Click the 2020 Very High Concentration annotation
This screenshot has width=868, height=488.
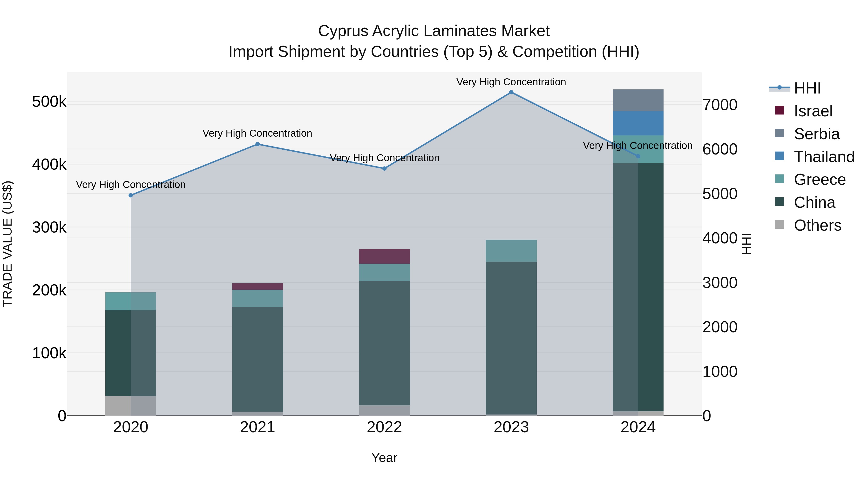coord(131,185)
